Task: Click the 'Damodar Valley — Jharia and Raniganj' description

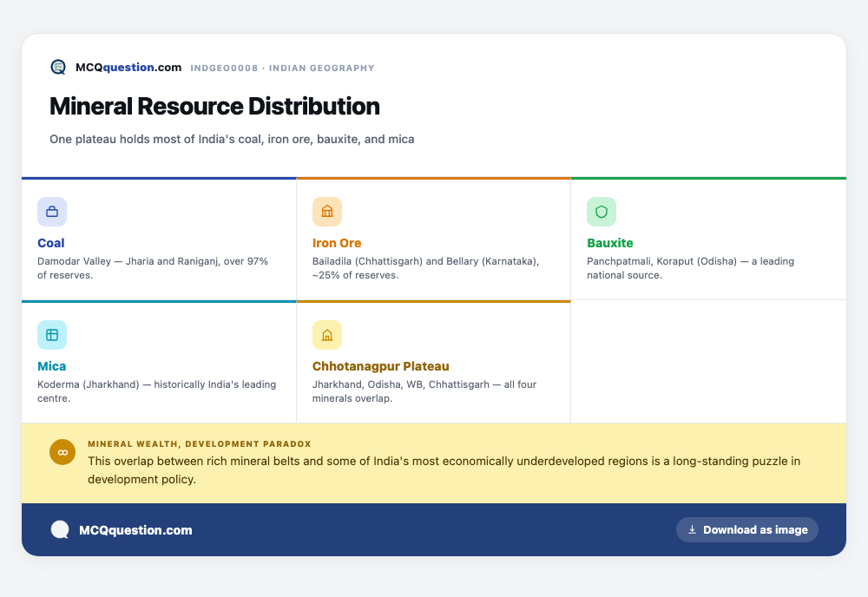Action: click(x=153, y=268)
